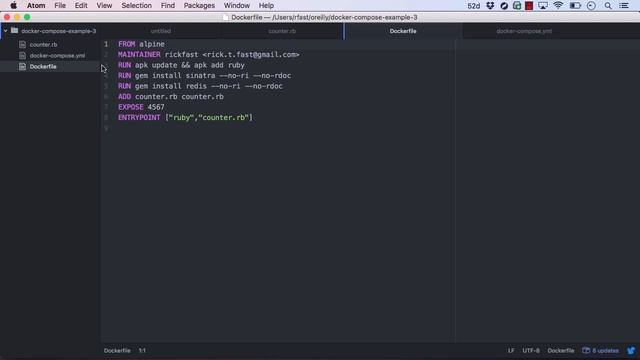This screenshot has width=640, height=360.
Task: Click the EXPOSE keyword
Action: click(131, 107)
